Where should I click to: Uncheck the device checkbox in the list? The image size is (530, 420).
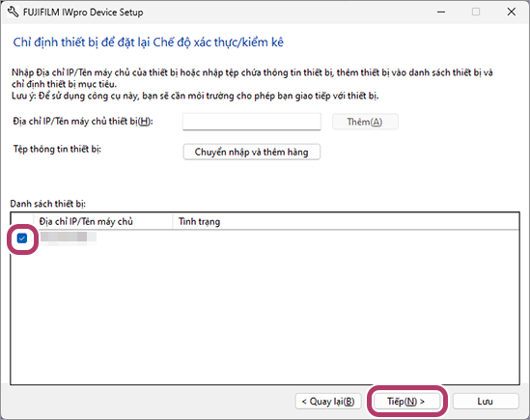click(x=22, y=238)
